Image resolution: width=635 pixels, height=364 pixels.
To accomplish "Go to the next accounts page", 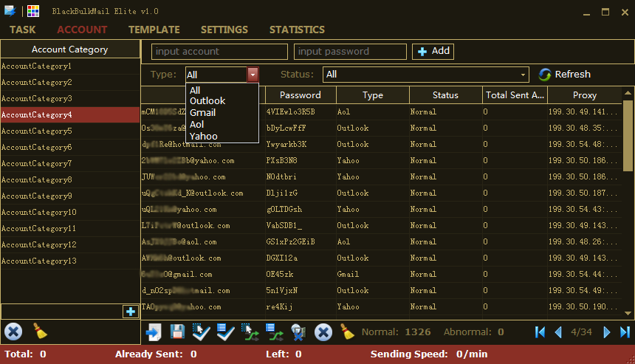I will [x=607, y=332].
